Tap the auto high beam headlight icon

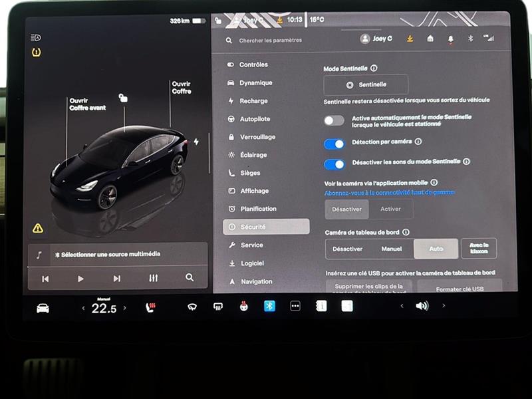[x=36, y=38]
